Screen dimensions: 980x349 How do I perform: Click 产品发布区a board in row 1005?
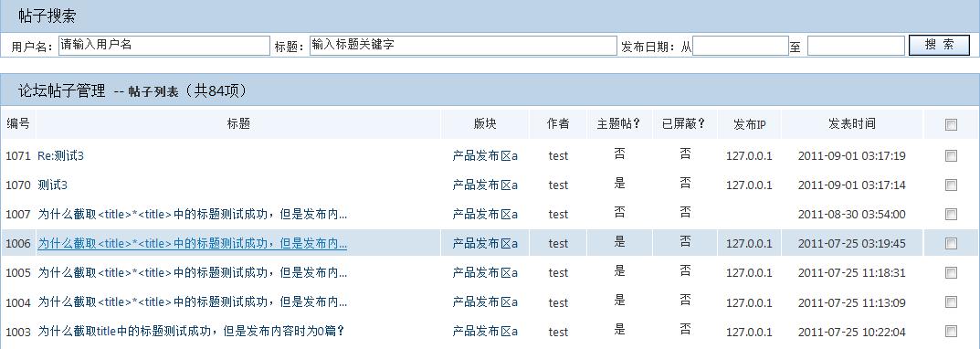[x=485, y=272]
